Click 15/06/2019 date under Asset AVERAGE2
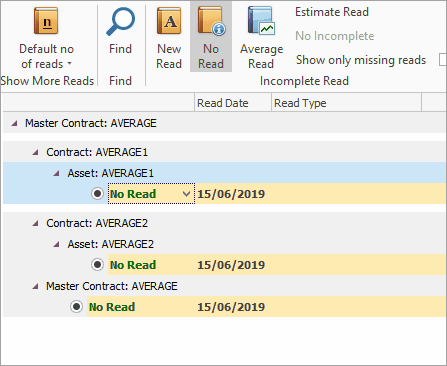447x366 pixels. click(x=231, y=265)
